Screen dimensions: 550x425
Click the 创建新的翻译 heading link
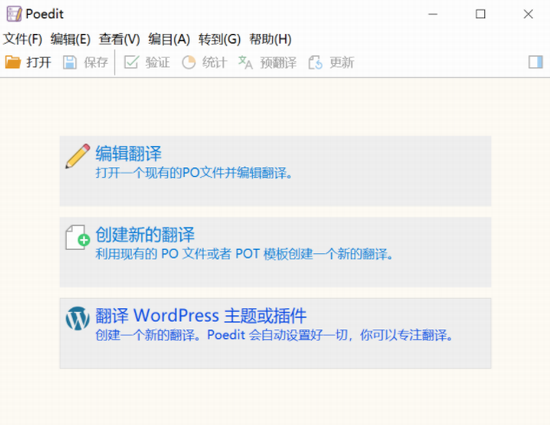pyautogui.click(x=145, y=234)
